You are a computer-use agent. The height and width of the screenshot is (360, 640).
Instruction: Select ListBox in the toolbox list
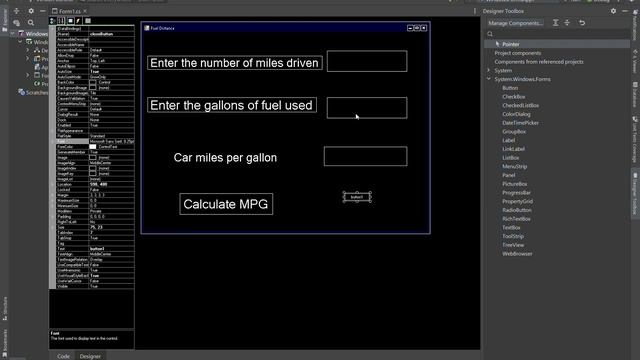pos(511,158)
